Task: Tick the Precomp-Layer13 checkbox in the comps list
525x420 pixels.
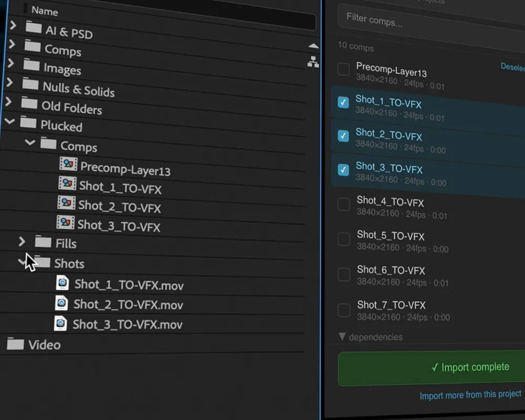Action: click(x=343, y=69)
